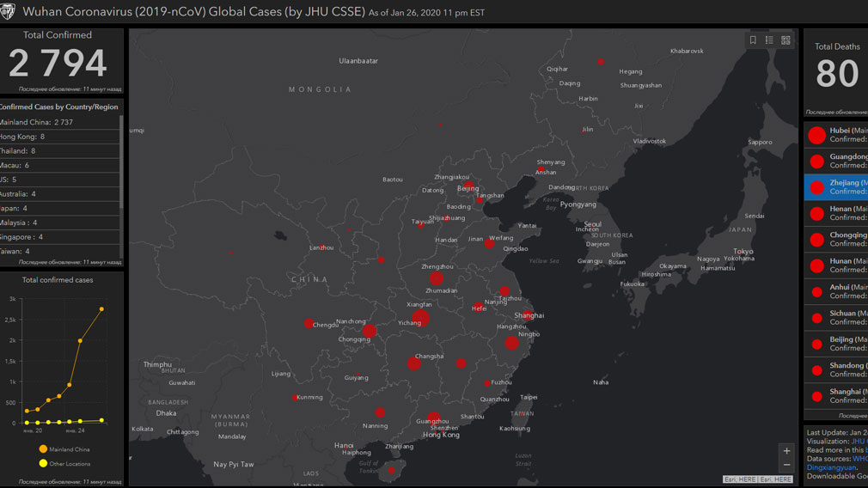Click the red marker next to Jinan

(x=489, y=243)
